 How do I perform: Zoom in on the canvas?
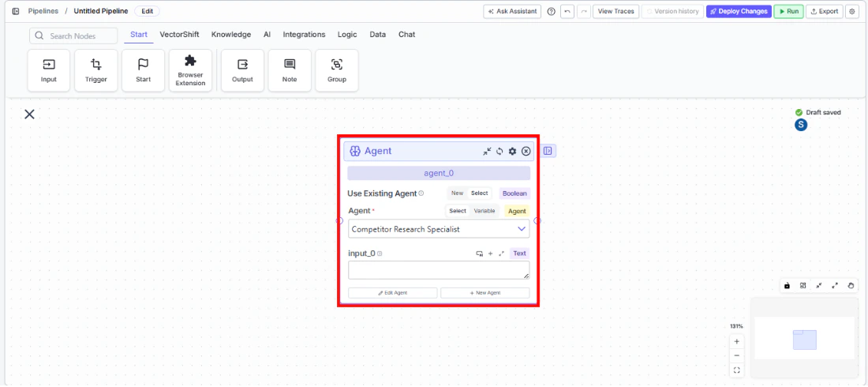pos(737,341)
